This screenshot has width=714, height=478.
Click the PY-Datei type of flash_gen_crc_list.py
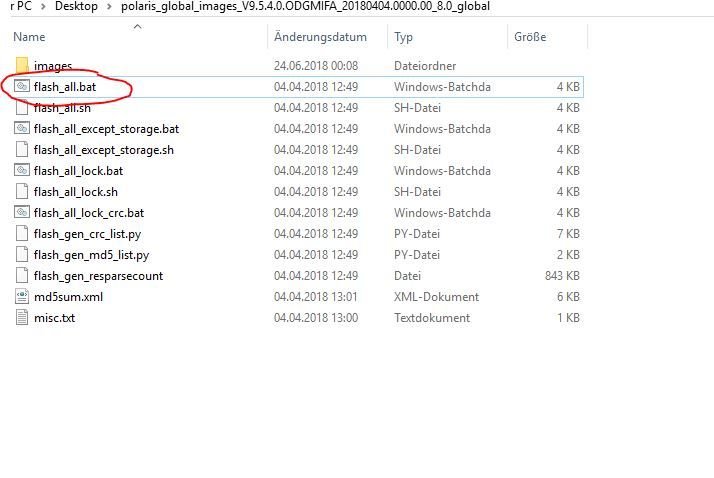(x=417, y=234)
